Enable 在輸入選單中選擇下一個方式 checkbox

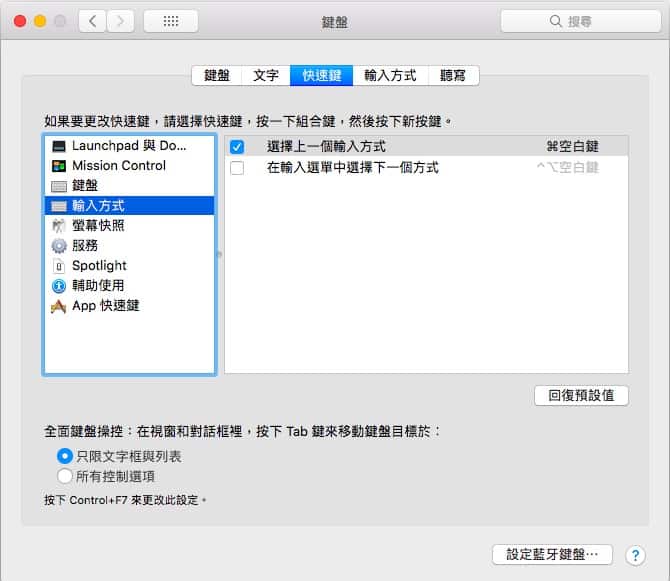point(237,168)
